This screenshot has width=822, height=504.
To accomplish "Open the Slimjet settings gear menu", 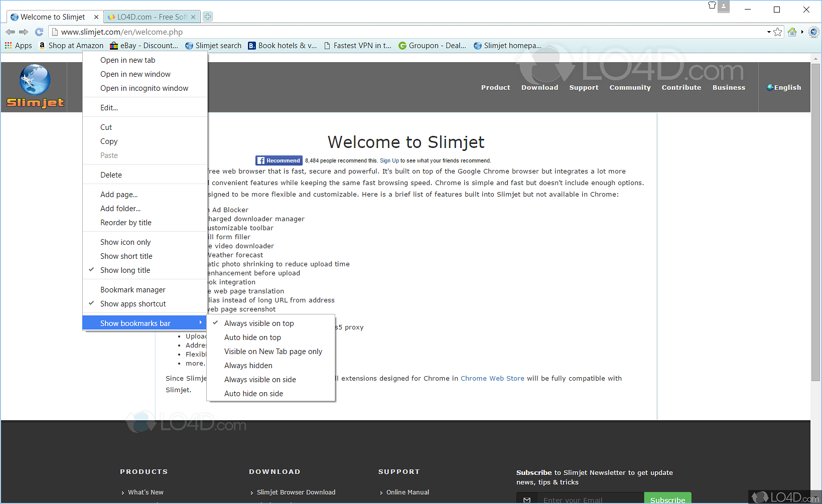I will coord(813,32).
